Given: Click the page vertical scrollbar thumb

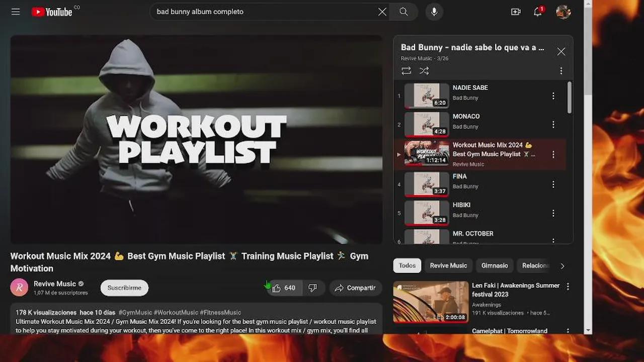Looking at the screenshot, I should [x=588, y=51].
